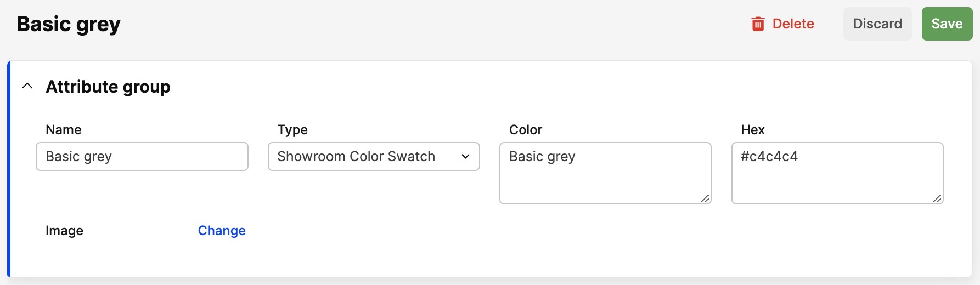
Task: Click the Name field label
Action: 64,130
